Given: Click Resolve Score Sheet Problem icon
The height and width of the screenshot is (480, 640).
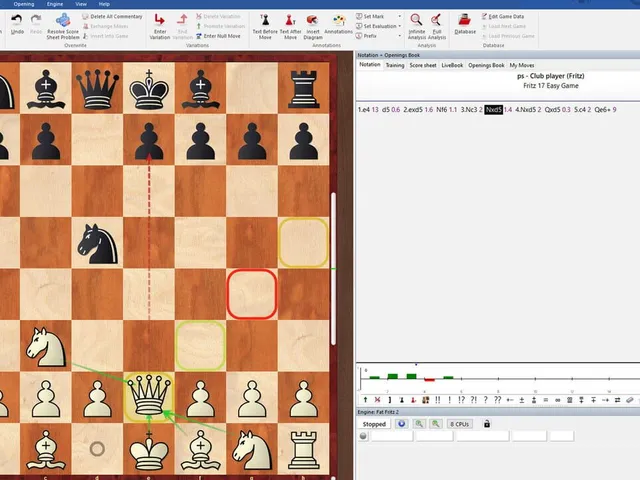Looking at the screenshot, I should [63, 20].
